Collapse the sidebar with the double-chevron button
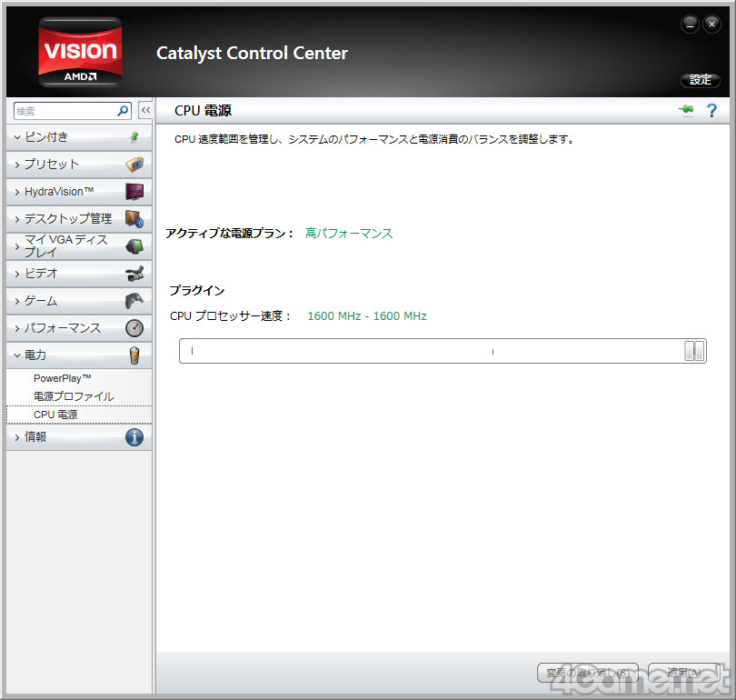Viewport: 736px width, 700px height. tap(145, 111)
